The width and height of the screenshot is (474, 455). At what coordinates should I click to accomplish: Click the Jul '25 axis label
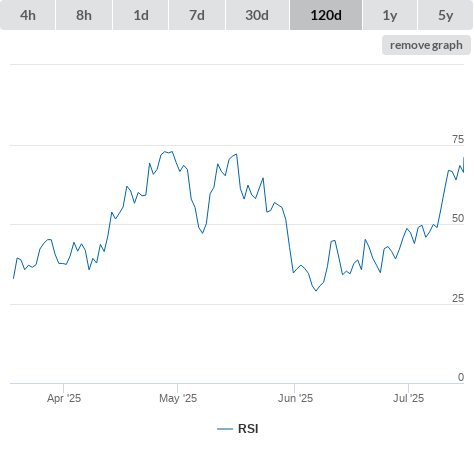(x=408, y=398)
